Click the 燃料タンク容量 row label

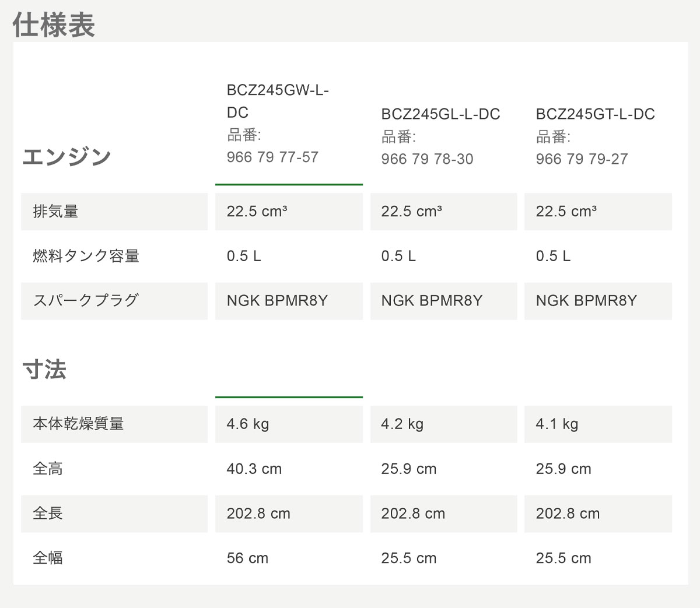pyautogui.click(x=86, y=256)
